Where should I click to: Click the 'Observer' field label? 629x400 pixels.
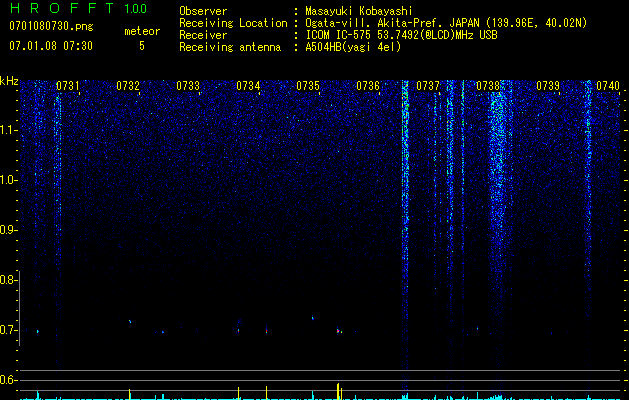tap(203, 11)
